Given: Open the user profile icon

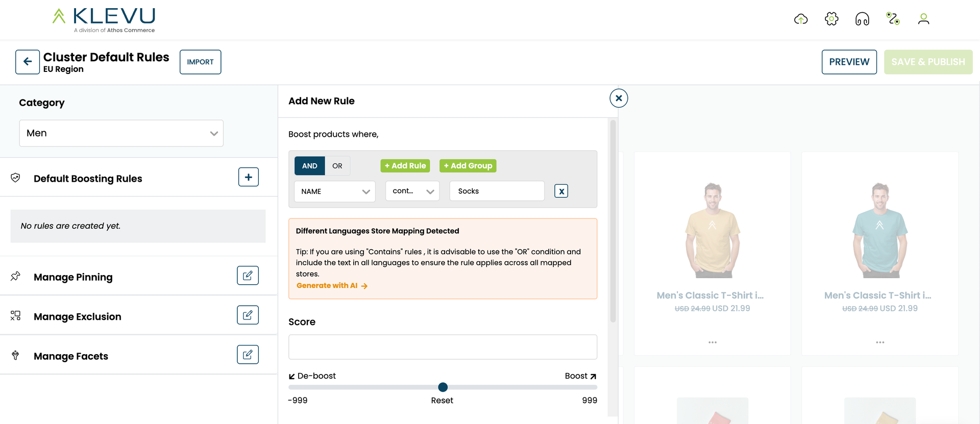Looking at the screenshot, I should (x=923, y=19).
